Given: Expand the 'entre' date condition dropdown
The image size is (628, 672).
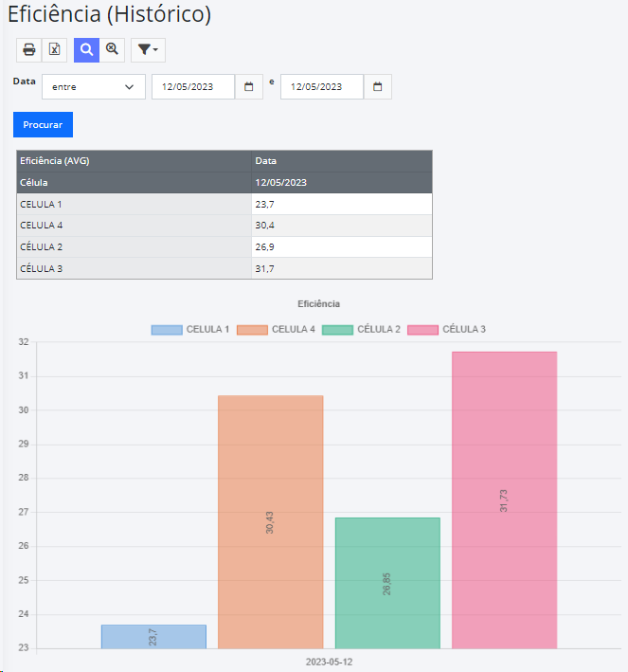Looking at the screenshot, I should 94,86.
